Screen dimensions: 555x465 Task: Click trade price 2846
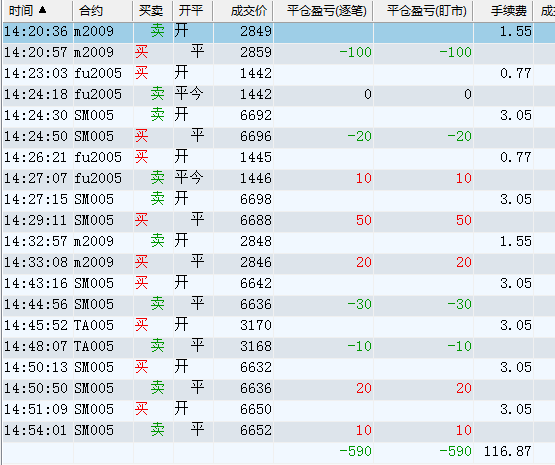(256, 262)
